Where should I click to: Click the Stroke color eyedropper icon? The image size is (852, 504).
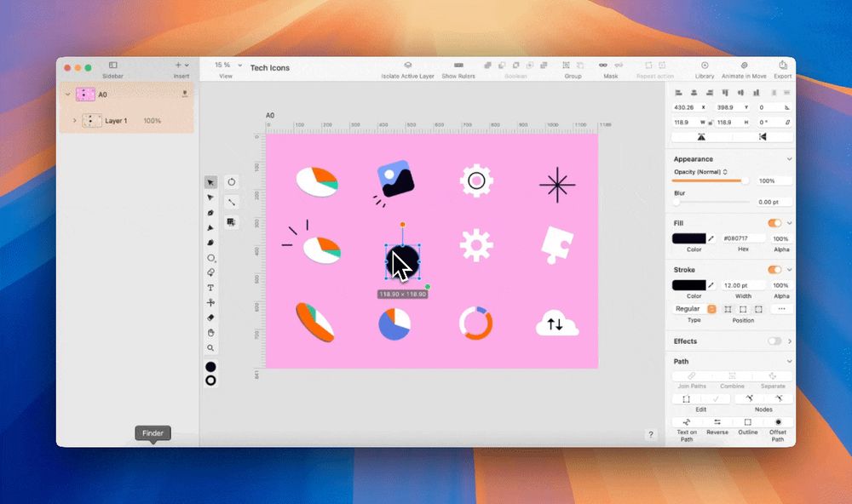[711, 285]
